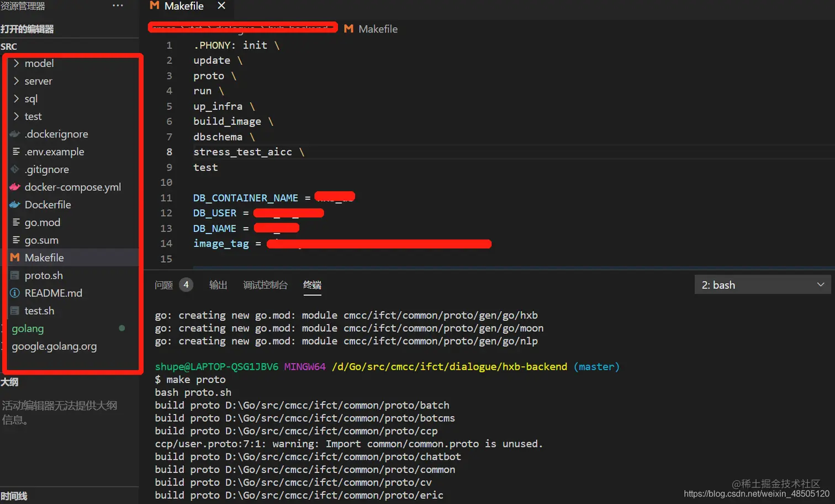The image size is (835, 504).
Task: Open the .env.example file
Action: (54, 152)
